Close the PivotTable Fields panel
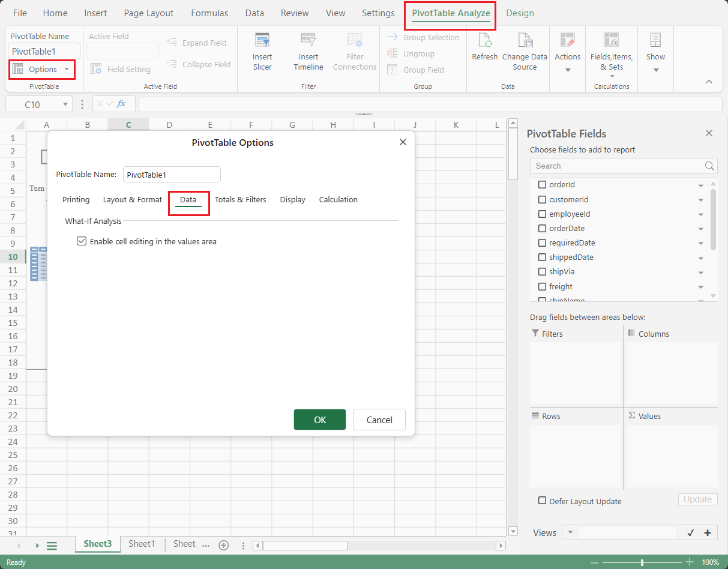The height and width of the screenshot is (569, 728). click(x=709, y=133)
